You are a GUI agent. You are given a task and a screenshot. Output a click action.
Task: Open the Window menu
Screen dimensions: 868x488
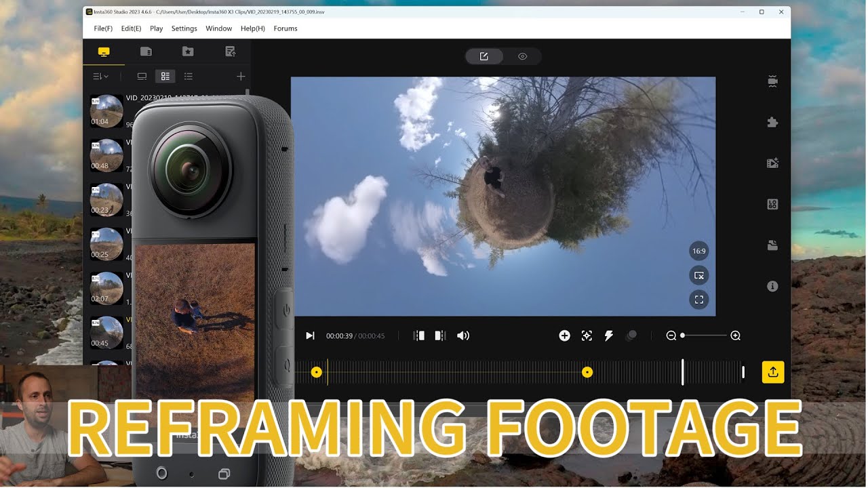tap(218, 28)
